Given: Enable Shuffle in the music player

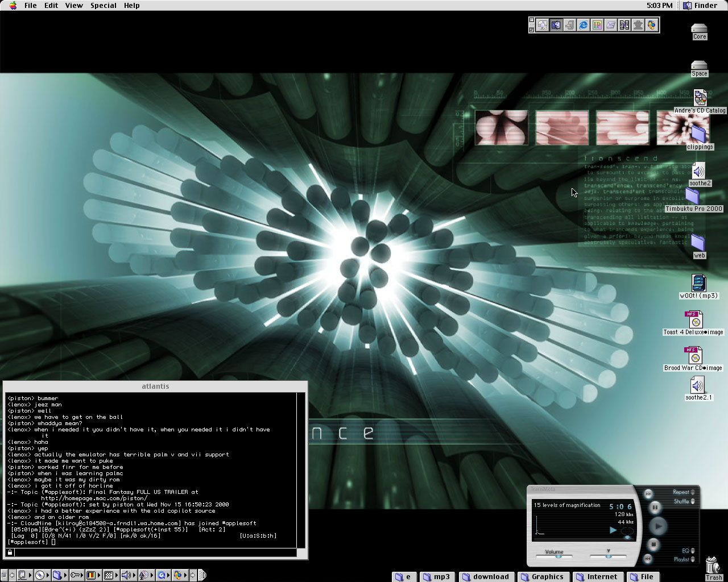Looking at the screenshot, I should tap(693, 501).
